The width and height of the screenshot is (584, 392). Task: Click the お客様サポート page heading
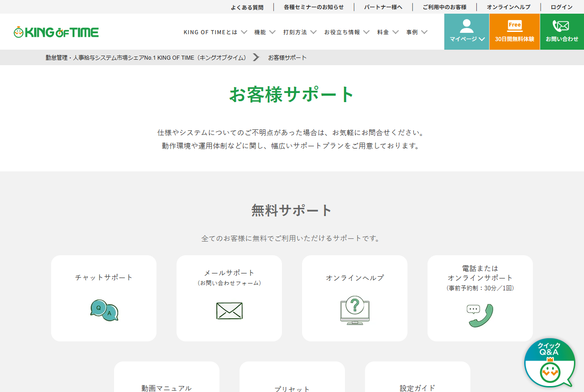tap(292, 94)
